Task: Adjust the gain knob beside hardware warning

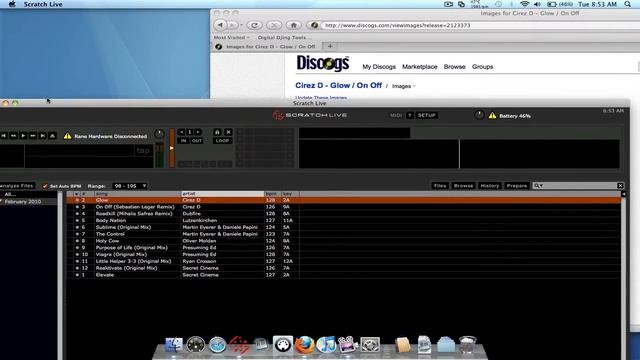Action: [159, 134]
